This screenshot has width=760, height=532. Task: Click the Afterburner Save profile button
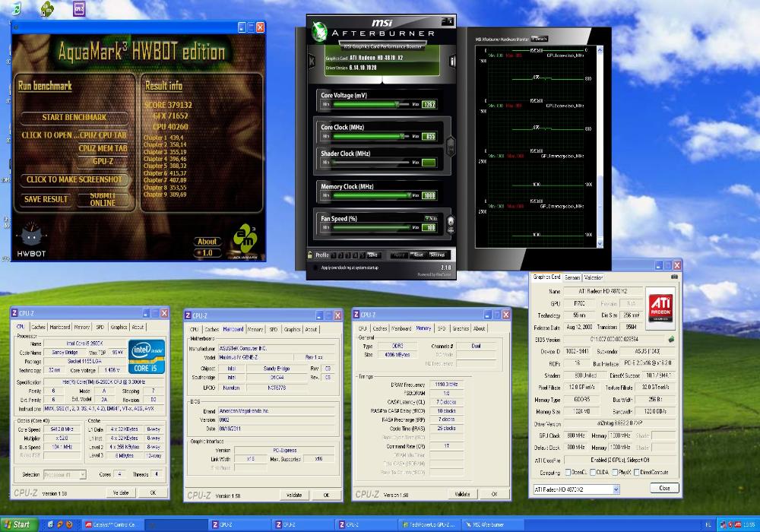(x=373, y=255)
